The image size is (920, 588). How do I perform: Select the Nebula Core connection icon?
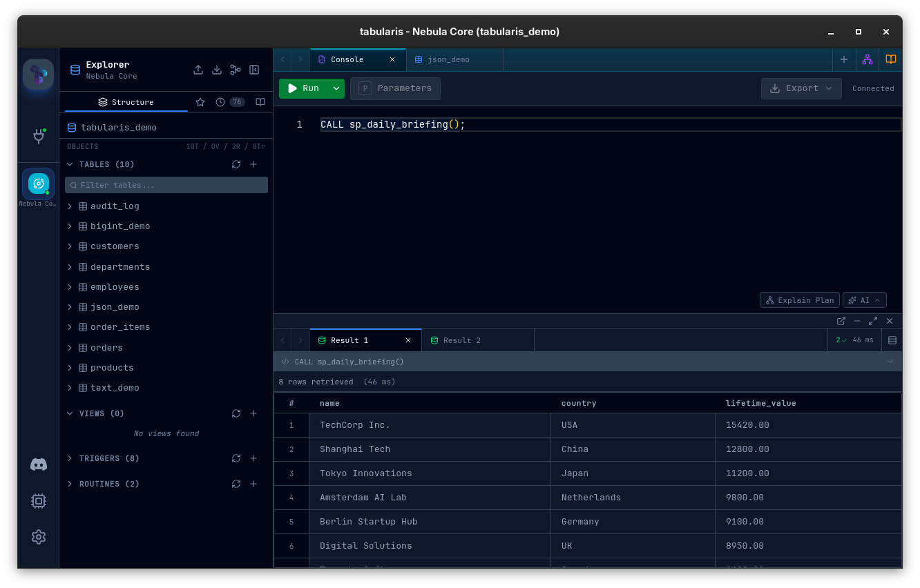pyautogui.click(x=39, y=184)
